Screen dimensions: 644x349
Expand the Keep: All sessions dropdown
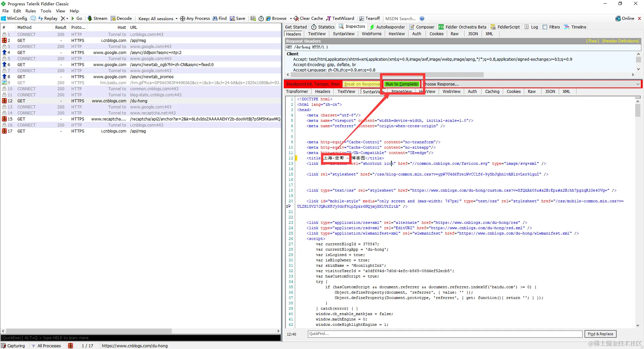158,18
